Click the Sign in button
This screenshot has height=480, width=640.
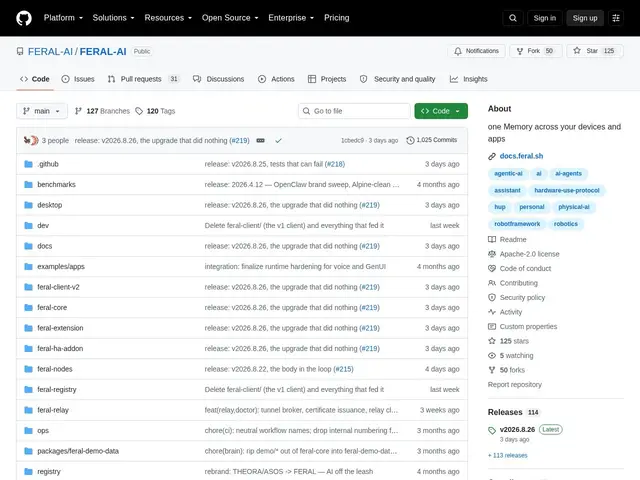[544, 18]
